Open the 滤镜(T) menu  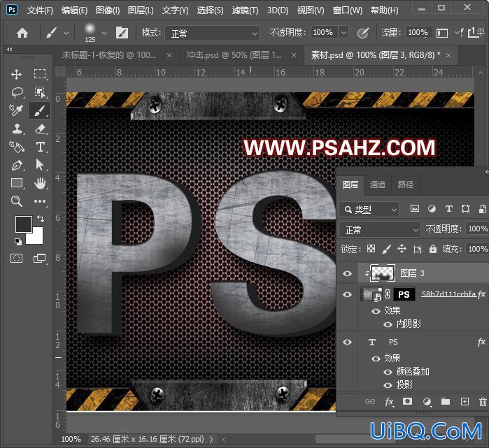245,10
